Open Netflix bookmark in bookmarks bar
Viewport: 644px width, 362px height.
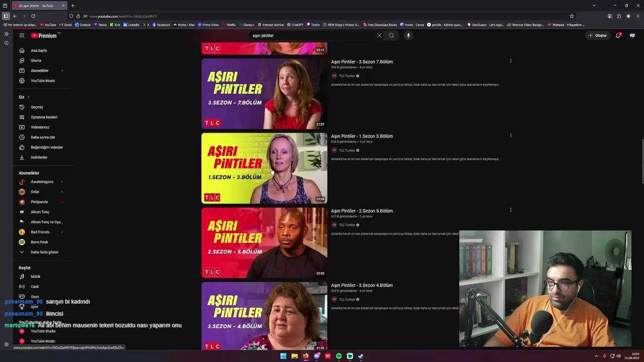229,25
